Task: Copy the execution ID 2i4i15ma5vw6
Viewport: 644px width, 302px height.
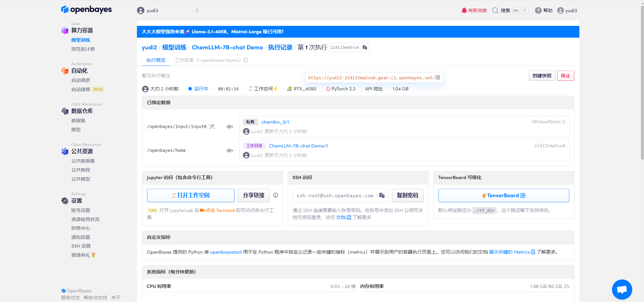Action: click(x=365, y=47)
